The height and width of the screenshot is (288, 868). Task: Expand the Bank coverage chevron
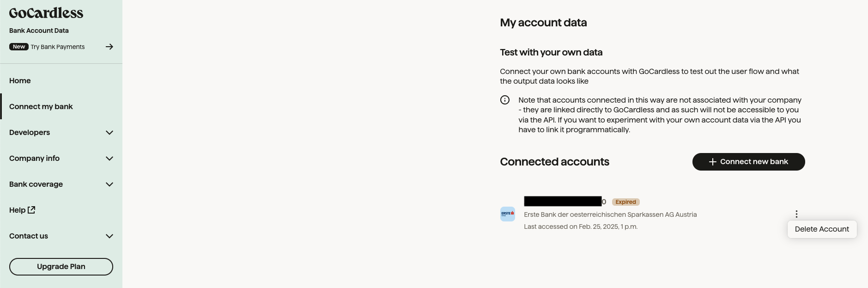tap(109, 184)
